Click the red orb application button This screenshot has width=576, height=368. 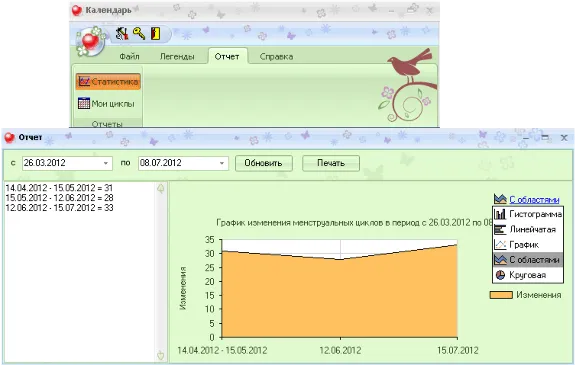(90, 42)
